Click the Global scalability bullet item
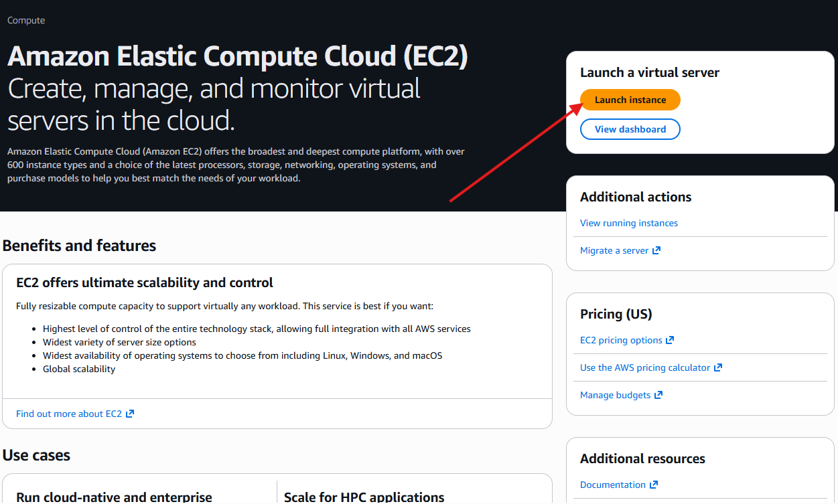Viewport: 838px width, 504px height. [x=79, y=369]
